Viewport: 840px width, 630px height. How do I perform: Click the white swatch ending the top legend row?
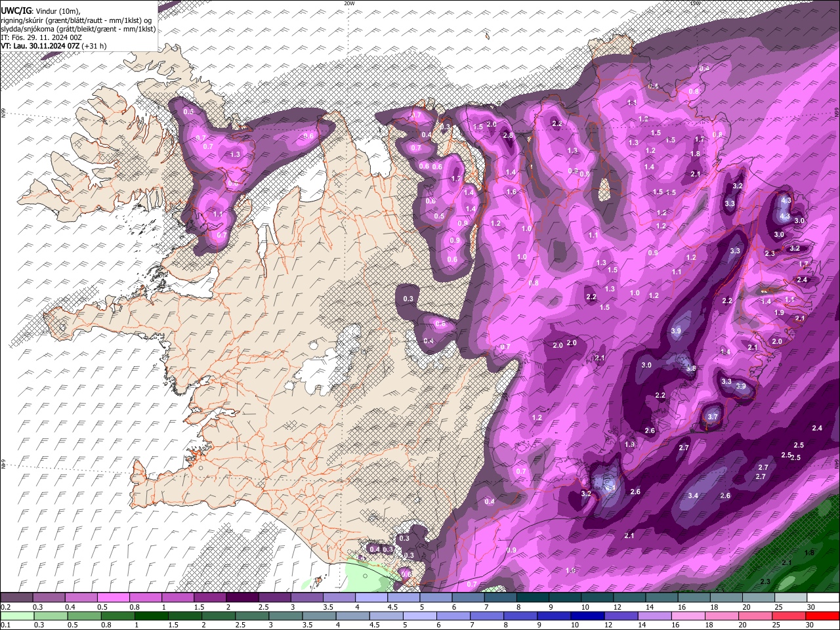(x=823, y=598)
